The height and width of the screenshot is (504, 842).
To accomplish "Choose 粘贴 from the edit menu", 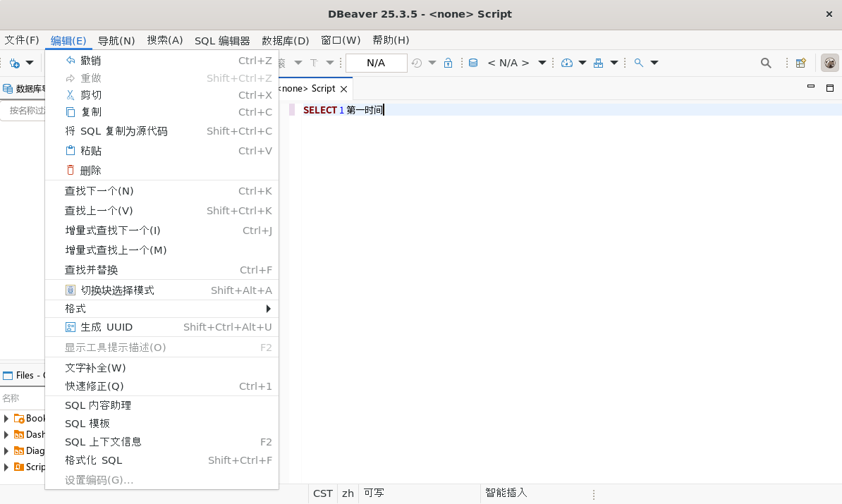I will pos(161,151).
